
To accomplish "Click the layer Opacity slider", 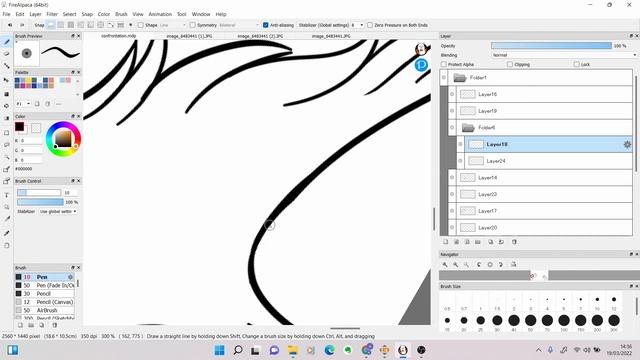I will click(551, 46).
